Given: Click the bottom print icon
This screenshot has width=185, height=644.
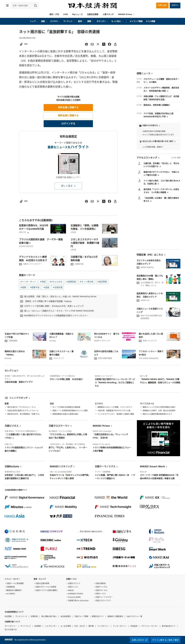Looking at the screenshot, I should (x=86, y=201).
